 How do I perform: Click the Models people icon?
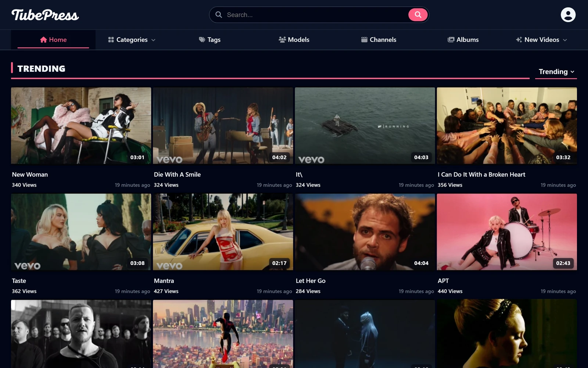282,40
